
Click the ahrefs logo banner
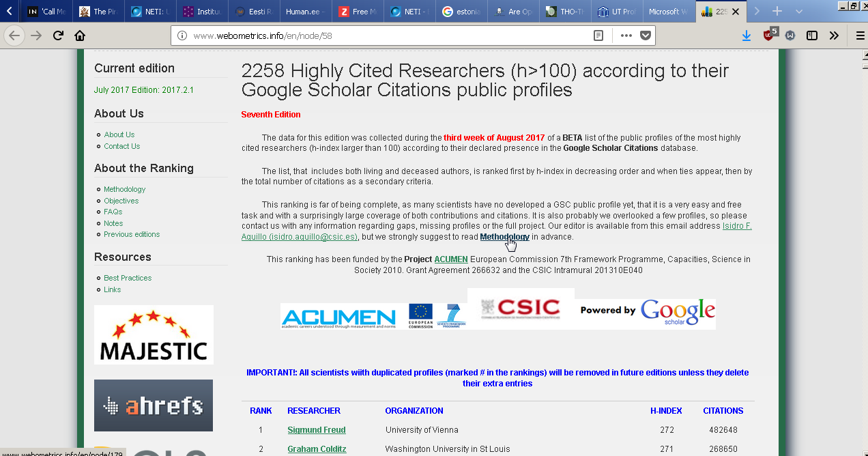(x=154, y=405)
